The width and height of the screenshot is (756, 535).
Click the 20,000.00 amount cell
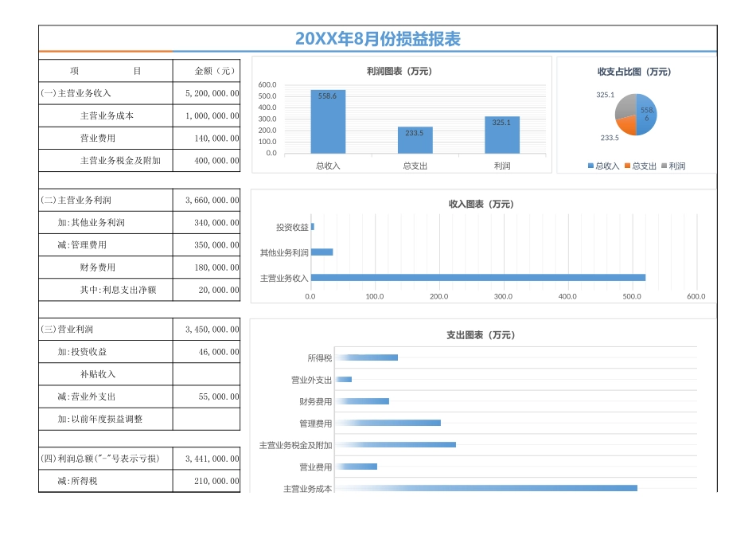(206, 290)
